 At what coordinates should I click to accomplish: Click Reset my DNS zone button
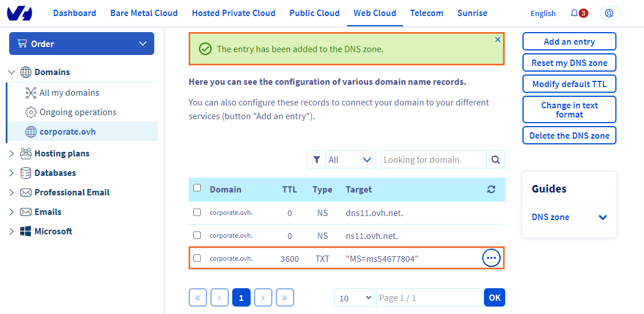pos(569,63)
